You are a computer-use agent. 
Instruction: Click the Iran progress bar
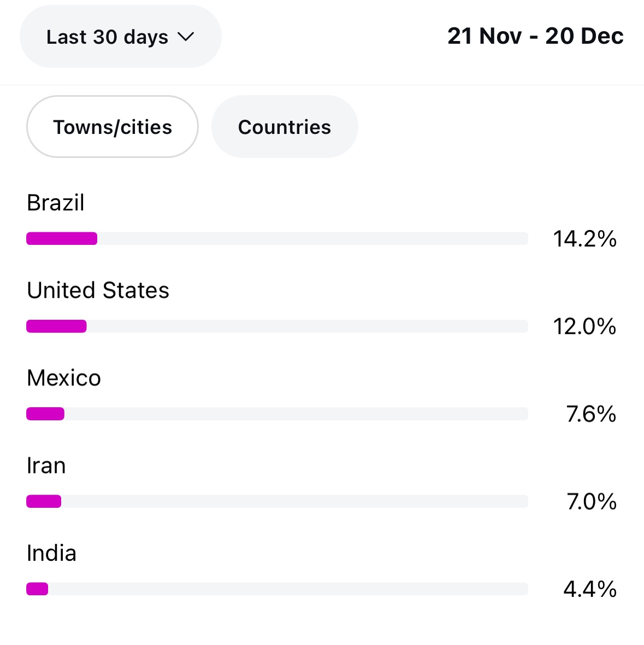tap(277, 501)
